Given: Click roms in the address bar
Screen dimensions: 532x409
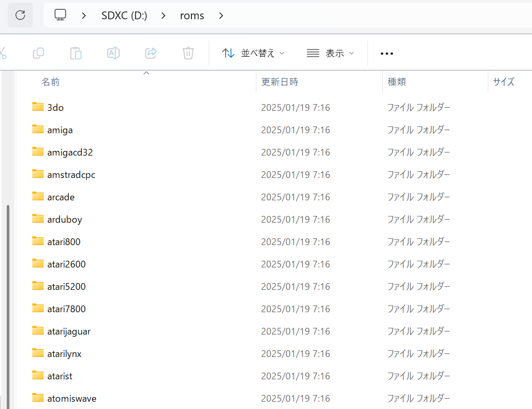Looking at the screenshot, I should click(192, 16).
